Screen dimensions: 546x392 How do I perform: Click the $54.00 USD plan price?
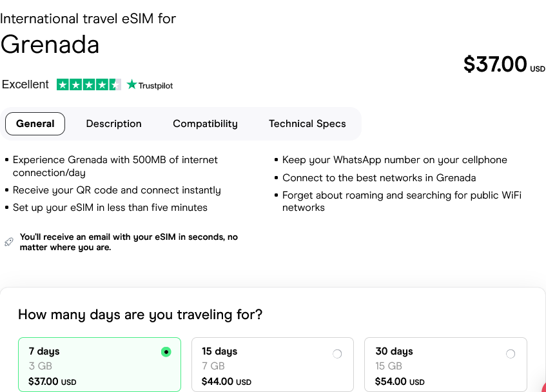click(x=400, y=382)
